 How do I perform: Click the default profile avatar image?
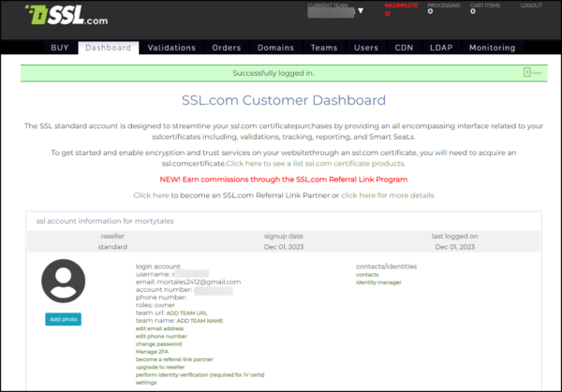click(x=63, y=281)
